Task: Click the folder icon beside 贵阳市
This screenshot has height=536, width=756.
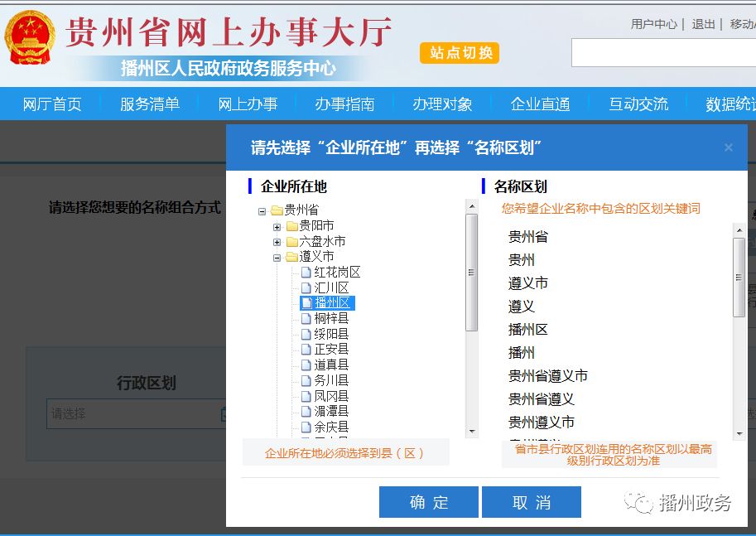Action: pos(291,226)
